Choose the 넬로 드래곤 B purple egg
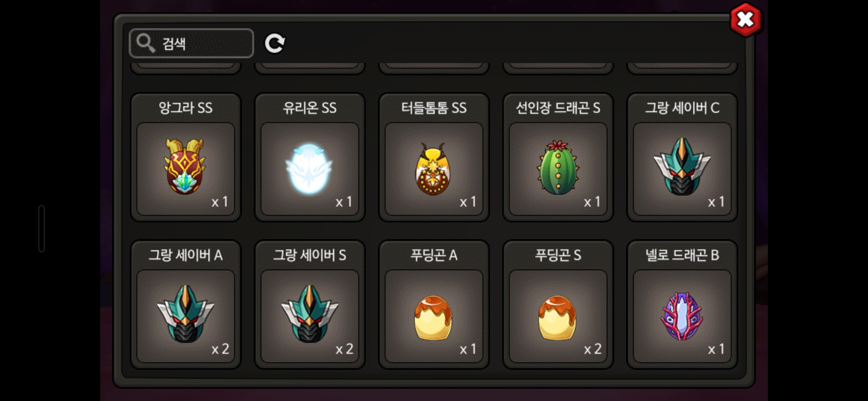The image size is (868, 401). pyautogui.click(x=682, y=304)
